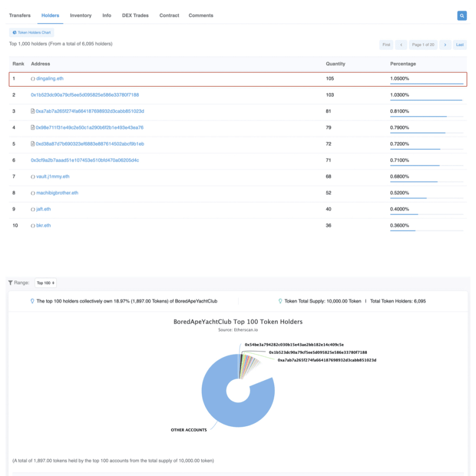Open the DEX Trades tab
The width and height of the screenshot is (476, 476).
click(x=135, y=16)
